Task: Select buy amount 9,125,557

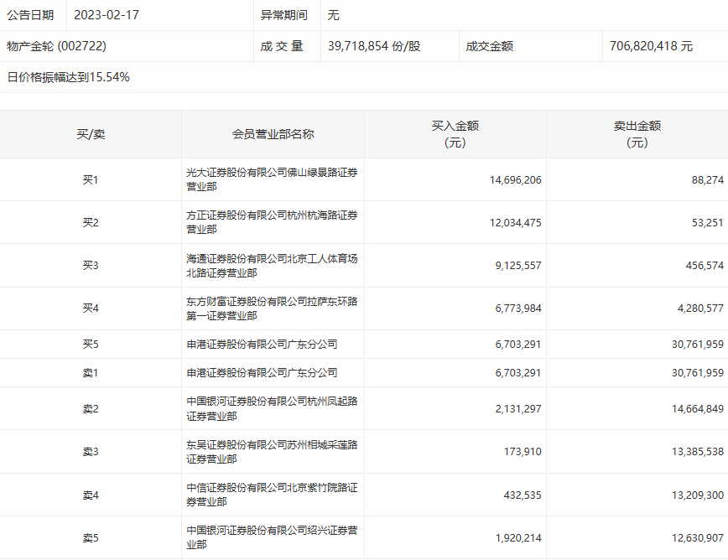Action: (518, 266)
